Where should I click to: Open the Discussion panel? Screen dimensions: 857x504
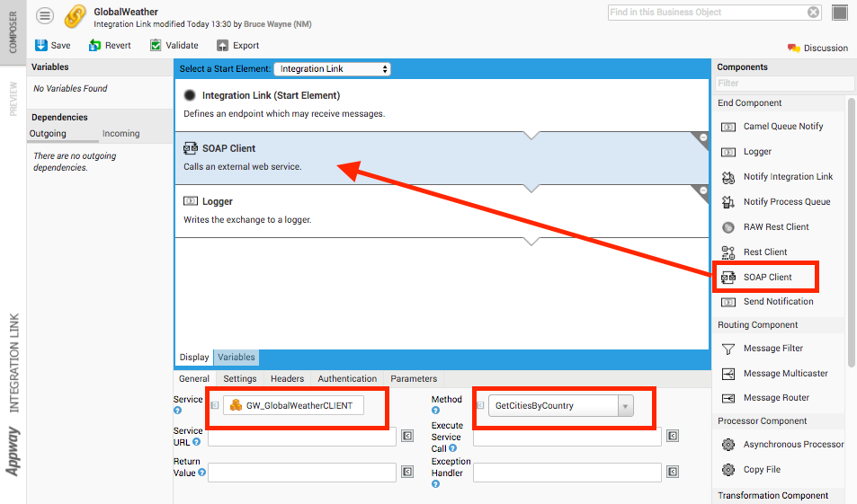817,48
